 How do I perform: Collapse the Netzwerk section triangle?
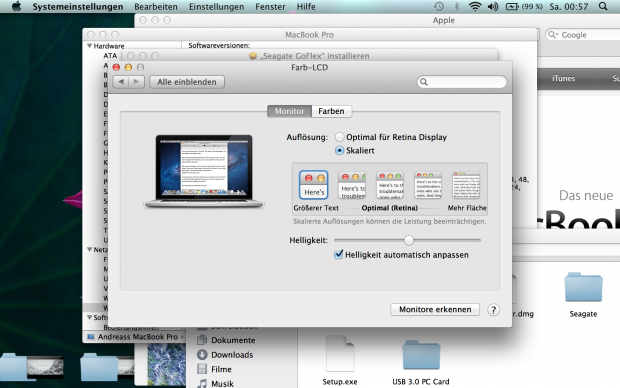click(89, 250)
